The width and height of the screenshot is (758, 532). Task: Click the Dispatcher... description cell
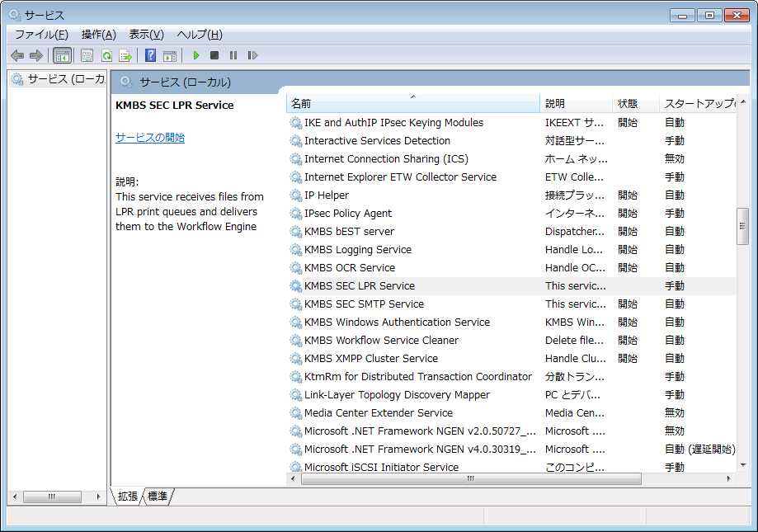coord(575,232)
